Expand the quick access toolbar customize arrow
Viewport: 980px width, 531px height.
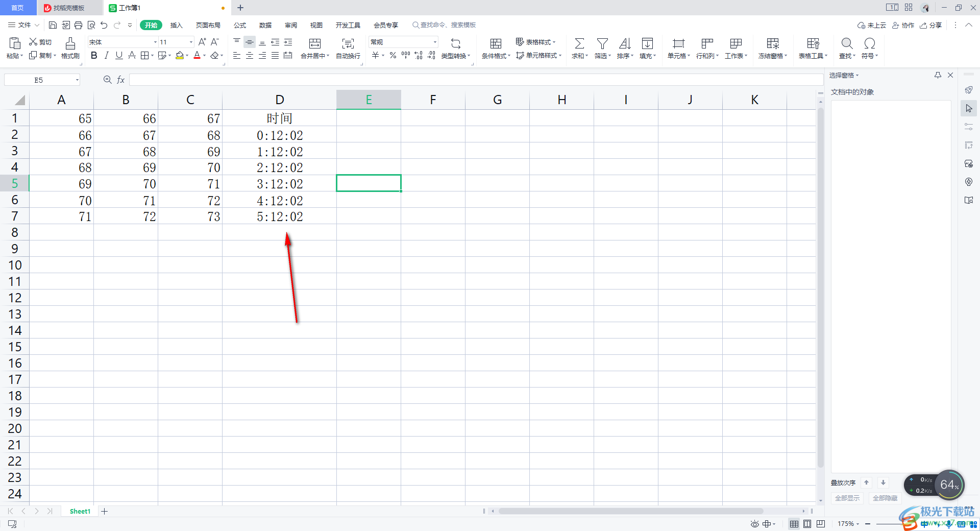coord(130,25)
